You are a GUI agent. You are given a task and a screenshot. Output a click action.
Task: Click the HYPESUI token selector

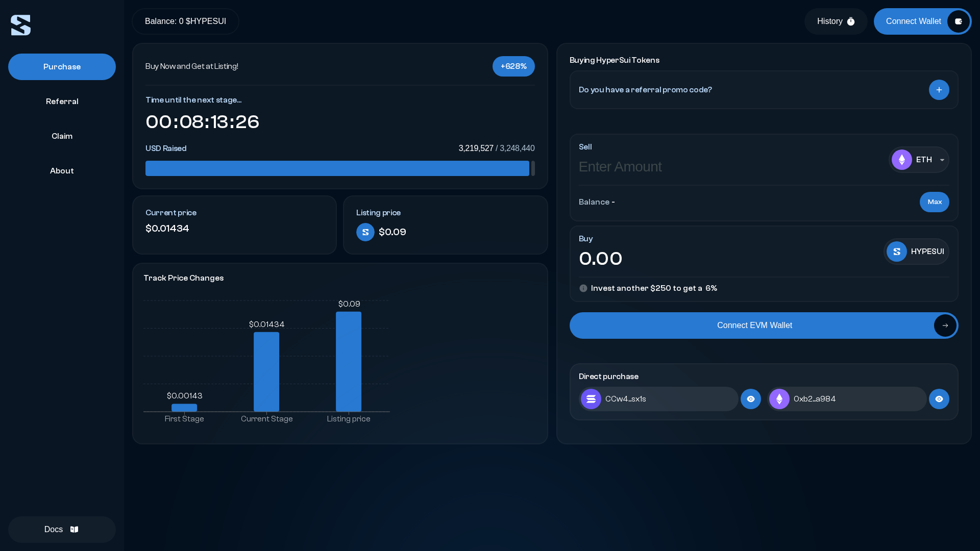[916, 252]
